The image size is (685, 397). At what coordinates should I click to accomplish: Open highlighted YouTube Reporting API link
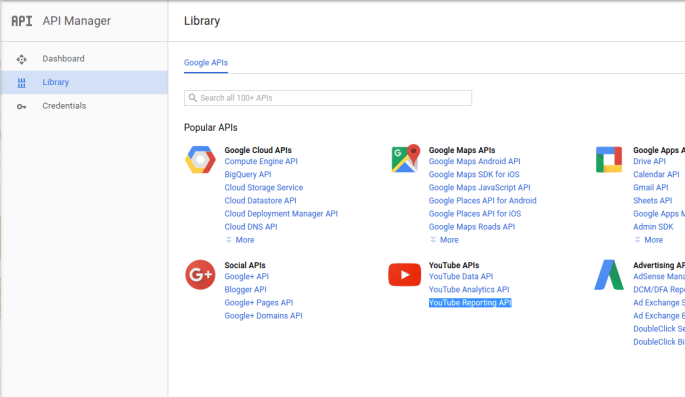(470, 303)
